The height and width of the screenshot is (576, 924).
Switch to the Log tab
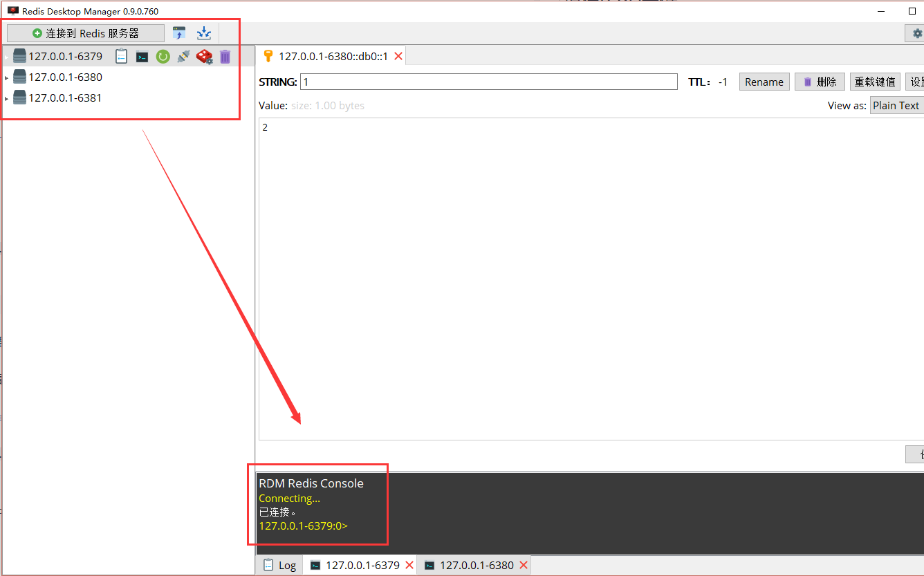(x=280, y=565)
